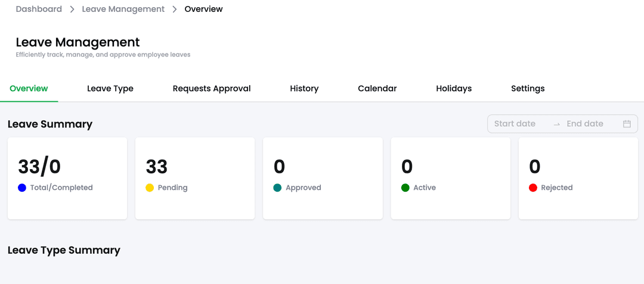Click the Leave Summary heading

(50, 124)
